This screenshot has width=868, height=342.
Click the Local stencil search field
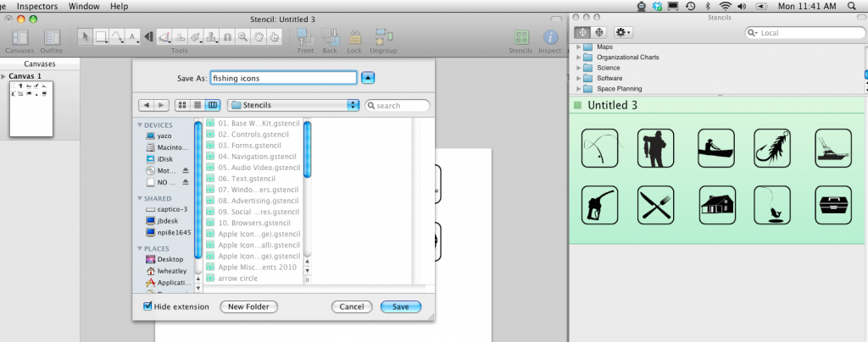point(804,33)
